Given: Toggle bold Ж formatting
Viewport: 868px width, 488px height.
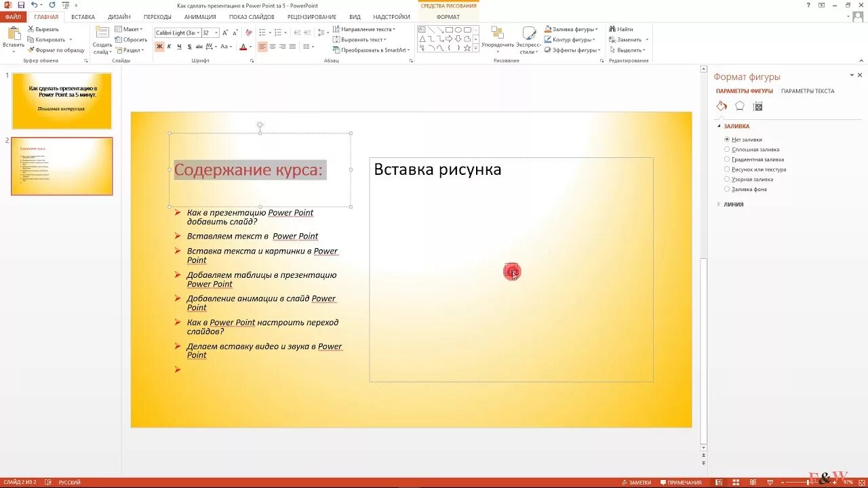Looking at the screenshot, I should coord(159,47).
